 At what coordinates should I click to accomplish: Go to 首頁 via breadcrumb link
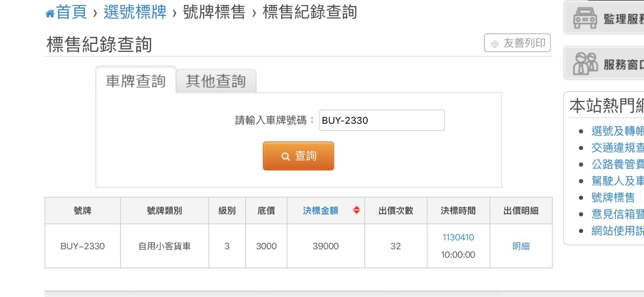tap(72, 12)
